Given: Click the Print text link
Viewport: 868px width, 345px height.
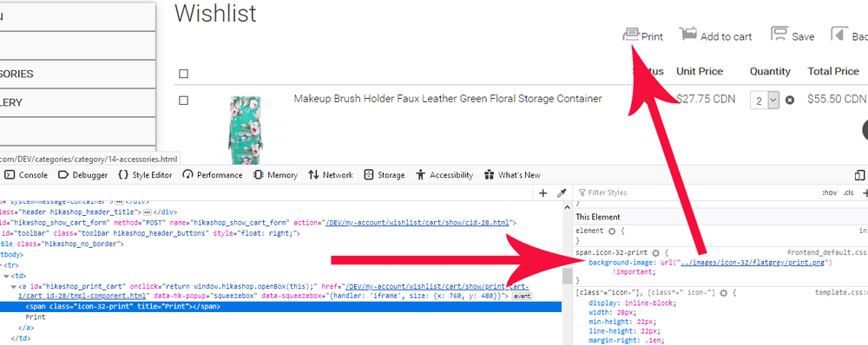Looking at the screenshot, I should click(652, 37).
